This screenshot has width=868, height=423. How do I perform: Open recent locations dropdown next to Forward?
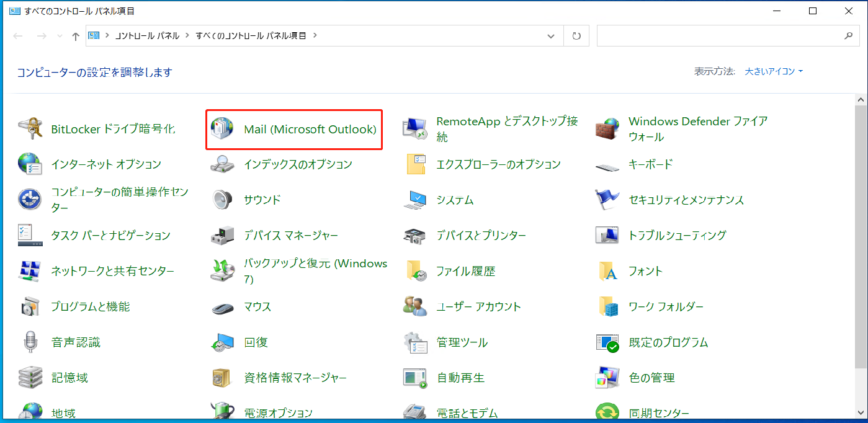coord(60,36)
